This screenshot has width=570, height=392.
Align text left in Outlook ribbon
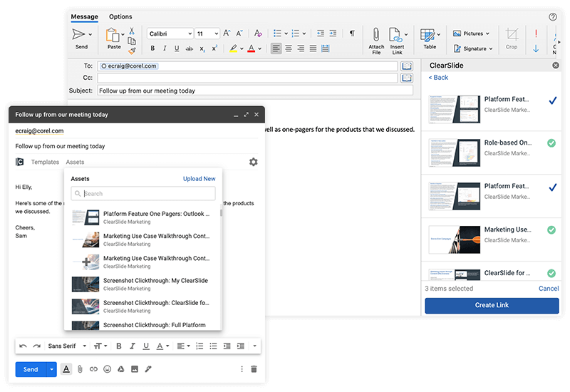point(276,48)
